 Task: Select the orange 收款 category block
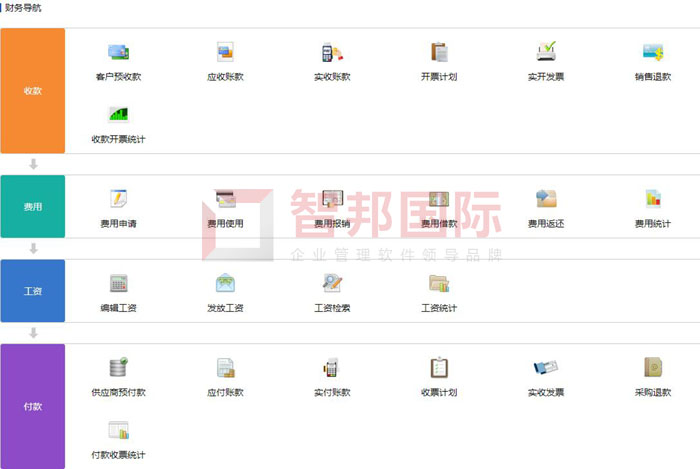[x=33, y=91]
